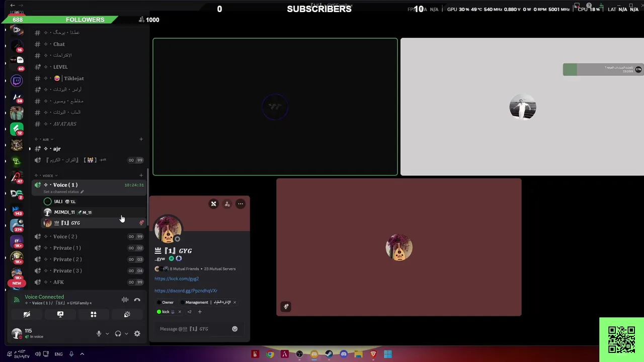Turn on camera in voice panel

27,314
